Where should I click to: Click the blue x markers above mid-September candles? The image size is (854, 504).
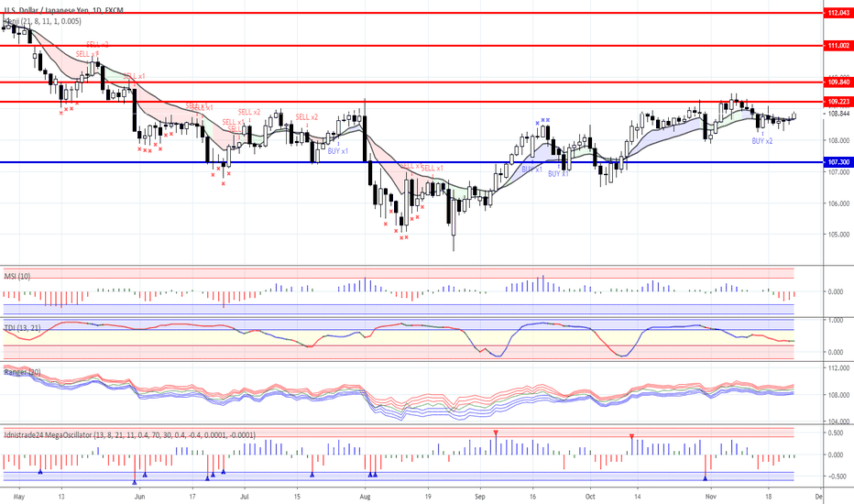[544, 120]
